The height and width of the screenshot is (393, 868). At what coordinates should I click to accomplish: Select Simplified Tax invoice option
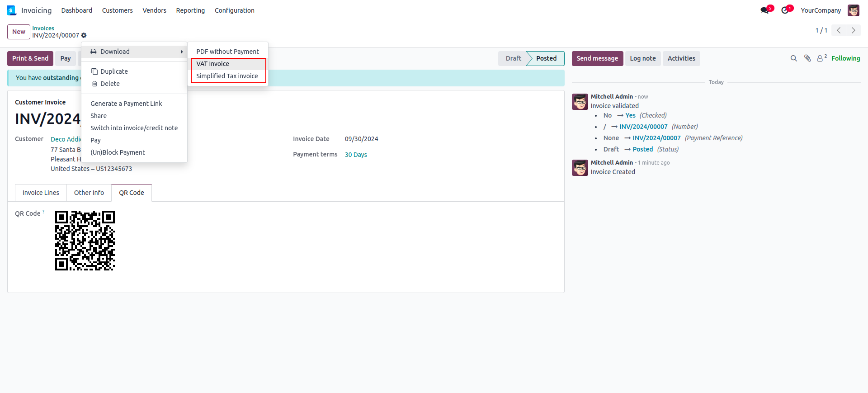(227, 76)
